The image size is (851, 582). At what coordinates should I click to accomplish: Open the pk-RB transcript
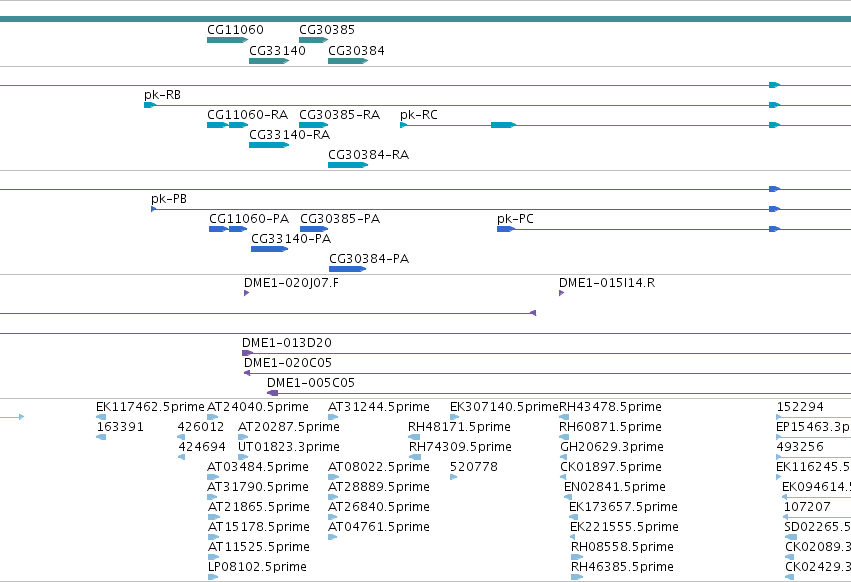(x=497, y=105)
